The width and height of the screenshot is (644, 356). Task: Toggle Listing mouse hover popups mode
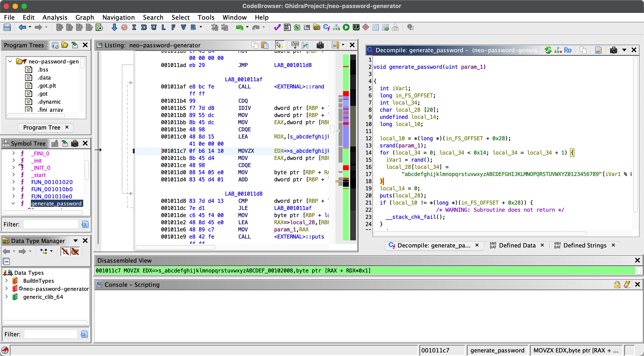(x=279, y=45)
